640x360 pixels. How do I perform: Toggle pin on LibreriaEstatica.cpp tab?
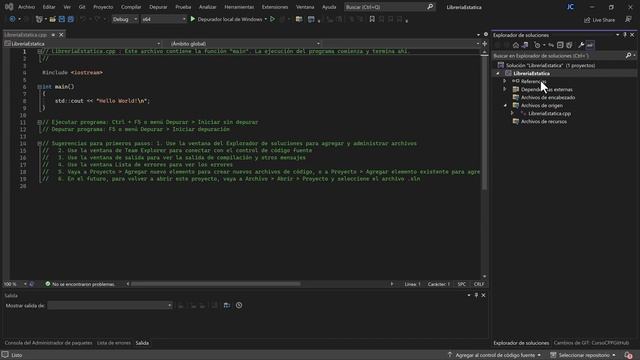[53, 35]
